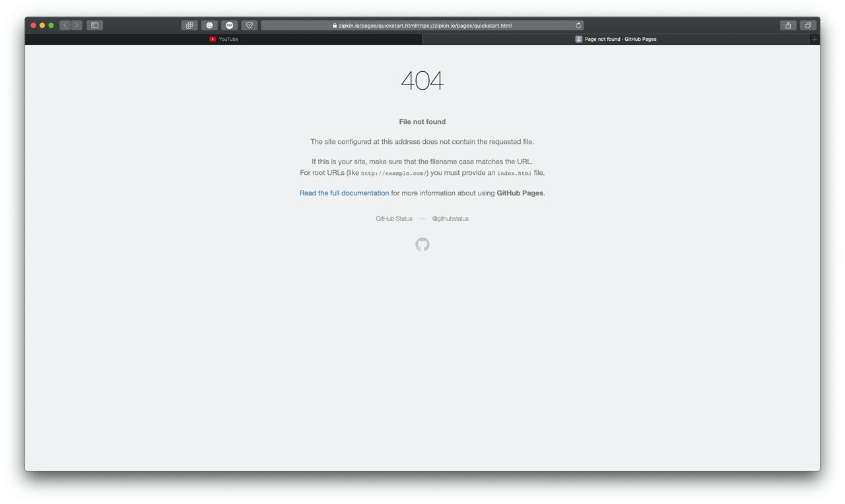Click the index.html code text
This screenshot has height=504, width=845.
[514, 173]
